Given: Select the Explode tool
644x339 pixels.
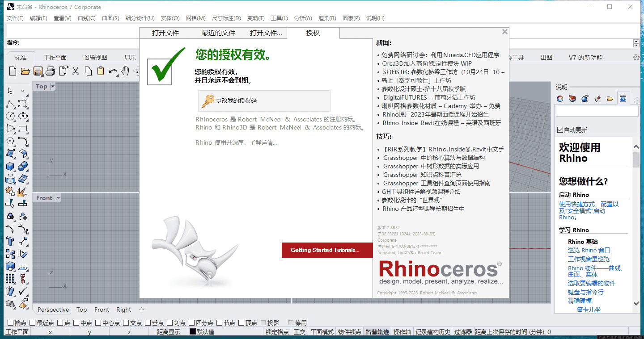Looking at the screenshot, I should click(23, 191).
